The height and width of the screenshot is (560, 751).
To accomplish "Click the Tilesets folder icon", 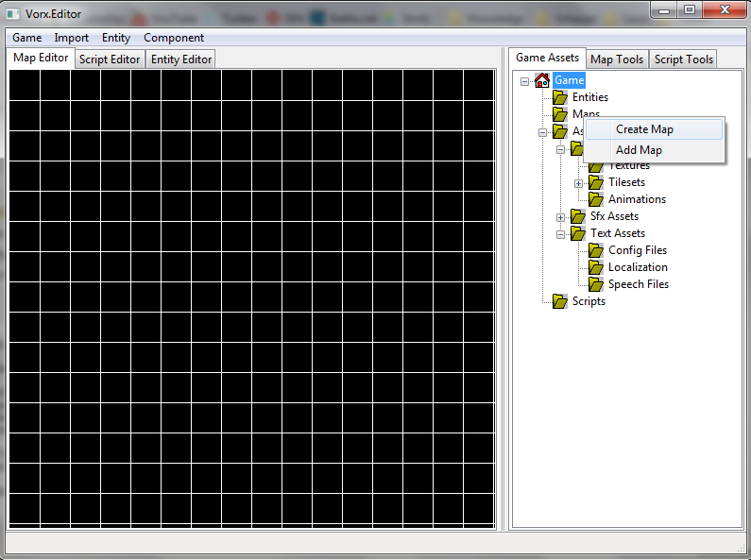I will click(x=596, y=182).
